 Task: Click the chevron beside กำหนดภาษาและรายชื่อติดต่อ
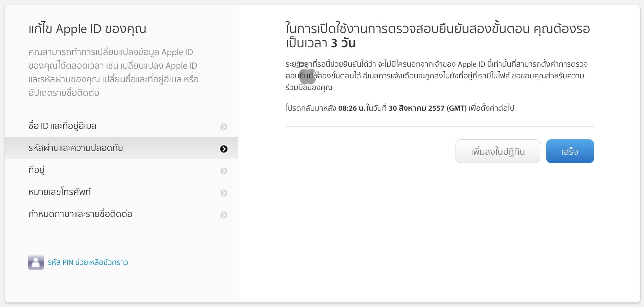(224, 214)
